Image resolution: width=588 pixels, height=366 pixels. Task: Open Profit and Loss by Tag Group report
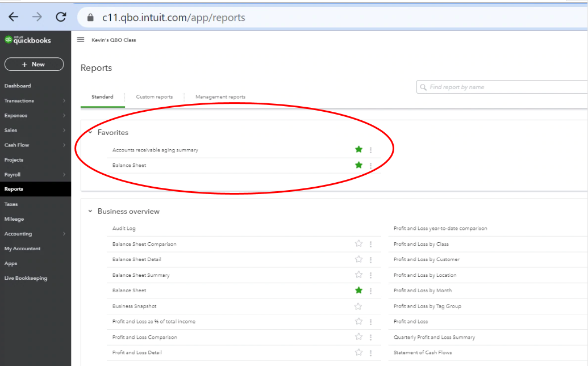coord(427,306)
